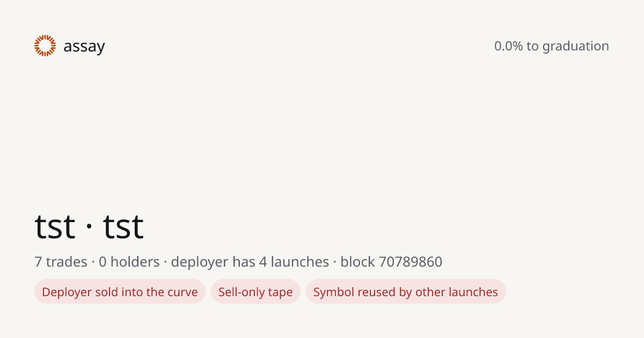The height and width of the screenshot is (338, 644).
Task: Click the word curve in first tag
Action: click(x=183, y=292)
